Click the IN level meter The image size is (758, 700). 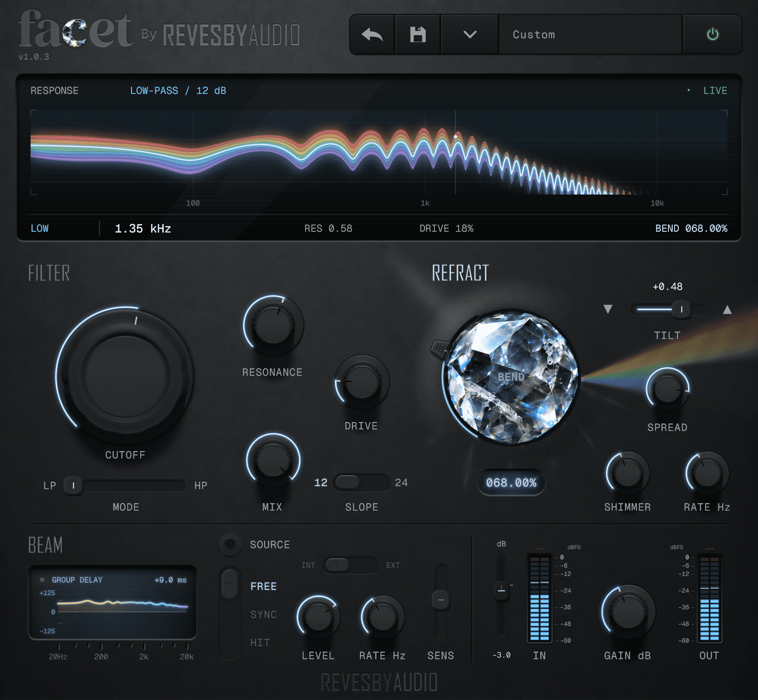540,597
